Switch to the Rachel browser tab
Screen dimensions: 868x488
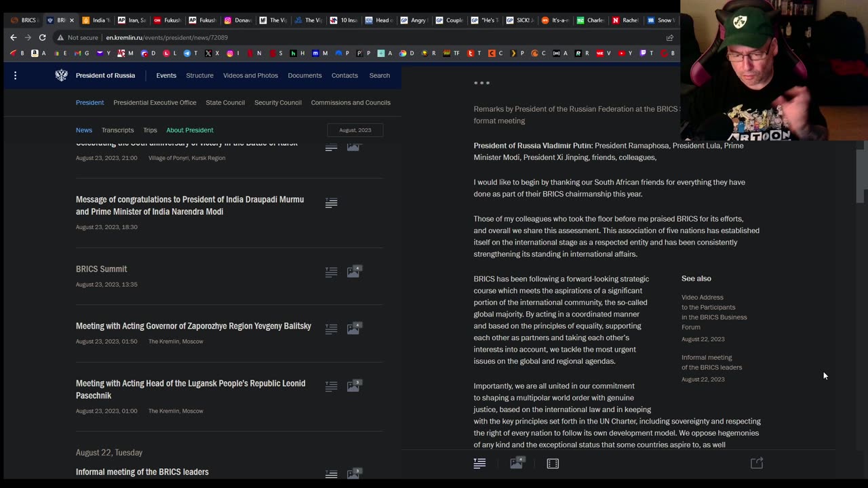click(625, 20)
